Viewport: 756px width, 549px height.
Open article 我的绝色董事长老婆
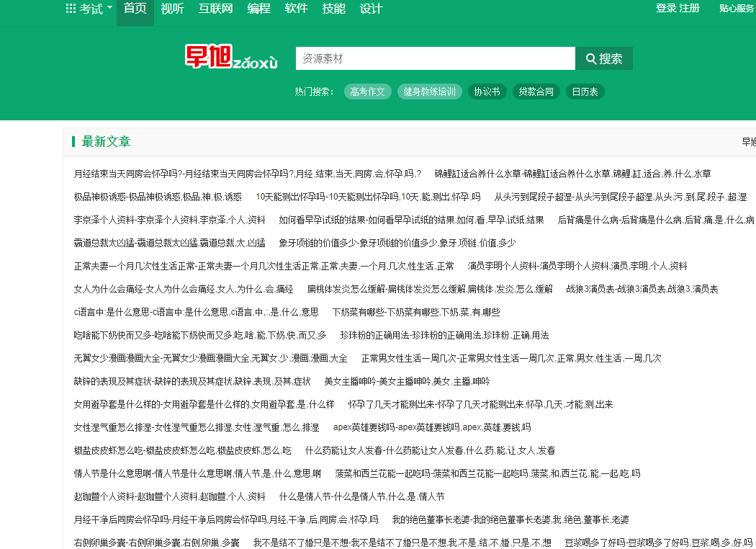point(510,521)
